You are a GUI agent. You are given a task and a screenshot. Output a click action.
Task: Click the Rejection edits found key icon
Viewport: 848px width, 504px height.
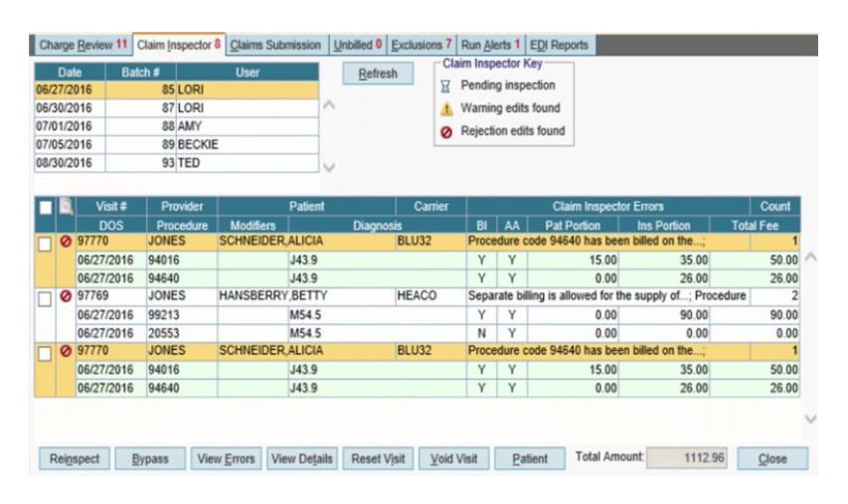[x=446, y=132]
